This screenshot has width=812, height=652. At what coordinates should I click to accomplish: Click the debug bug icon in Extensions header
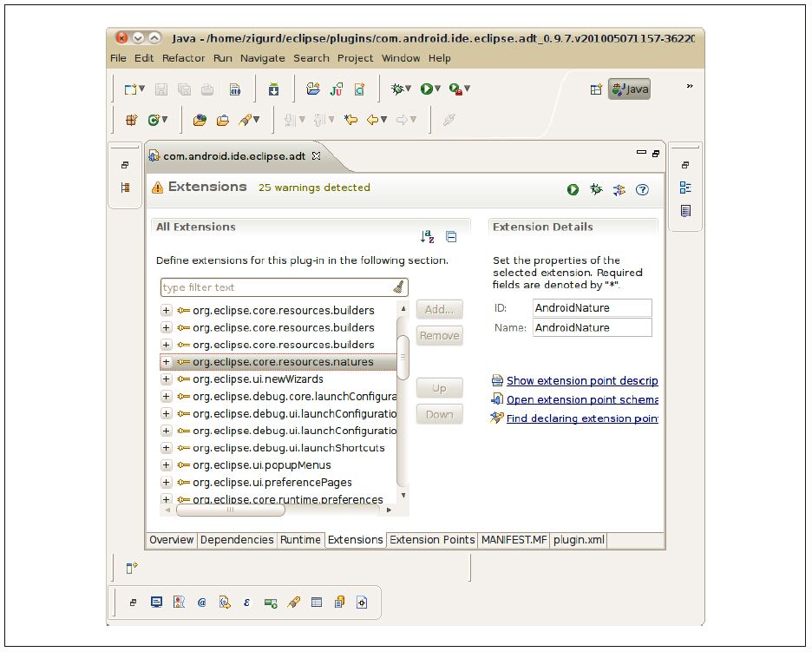pyautogui.click(x=596, y=189)
